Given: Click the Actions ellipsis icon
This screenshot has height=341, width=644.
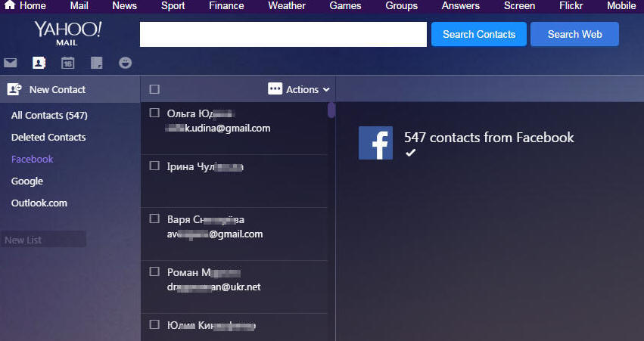Looking at the screenshot, I should (275, 88).
